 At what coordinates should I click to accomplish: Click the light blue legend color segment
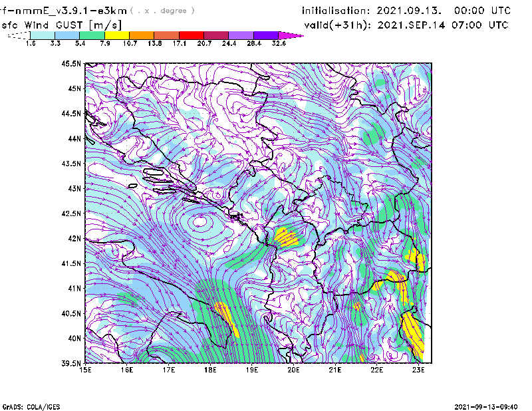(67, 35)
